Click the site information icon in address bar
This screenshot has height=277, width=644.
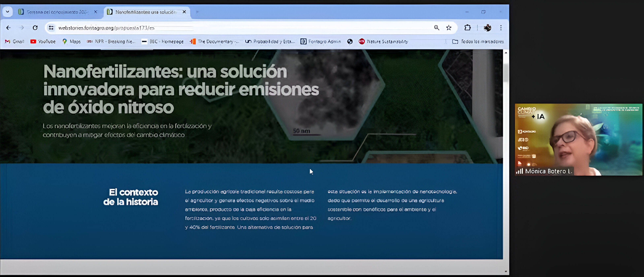(x=51, y=28)
